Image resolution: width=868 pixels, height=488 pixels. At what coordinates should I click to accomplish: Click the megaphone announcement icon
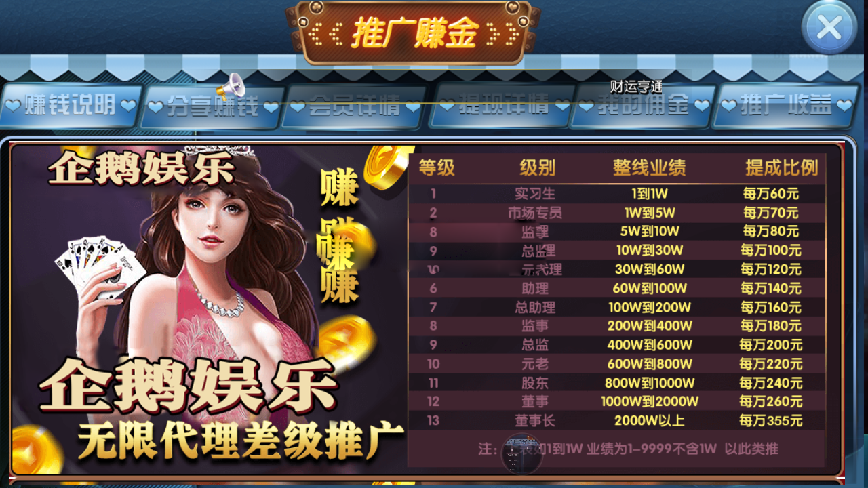[231, 87]
